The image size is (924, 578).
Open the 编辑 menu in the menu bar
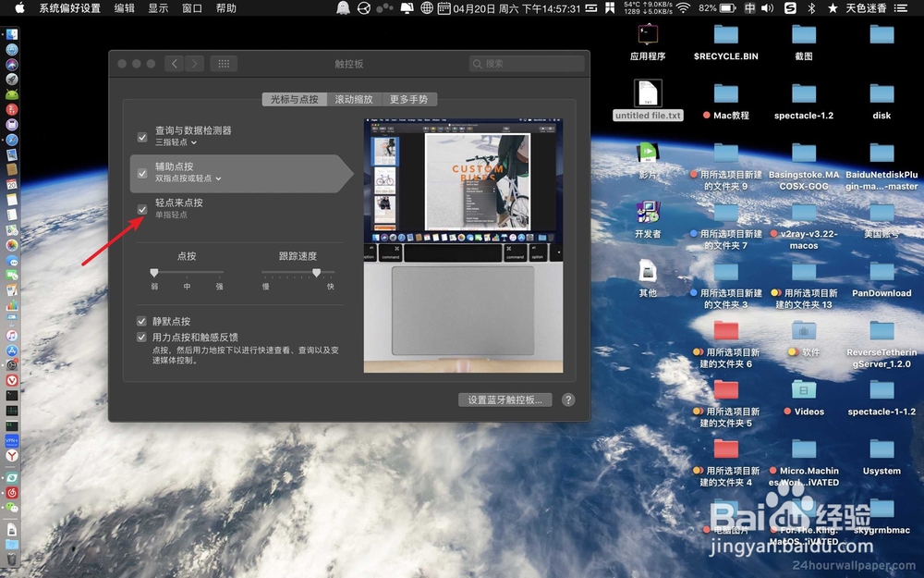124,8
